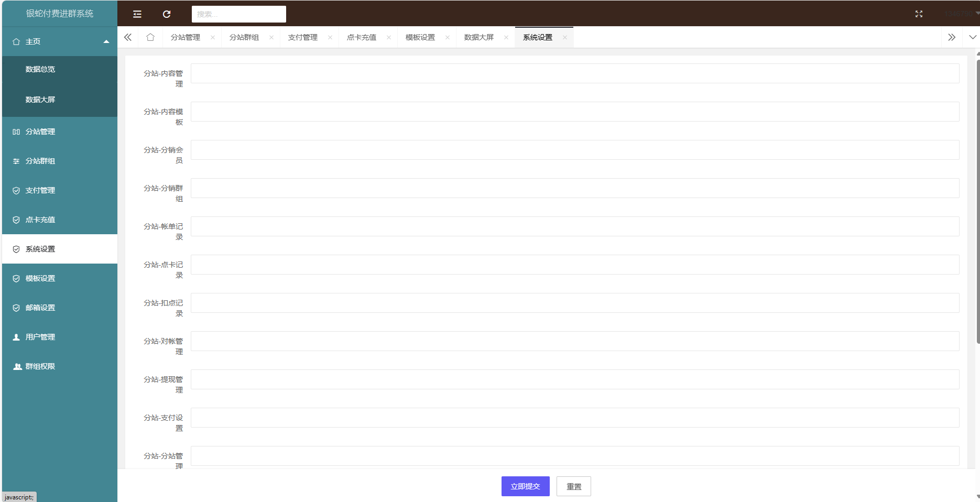Click the fullscreen icon in header
The width and height of the screenshot is (980, 502).
(x=919, y=14)
